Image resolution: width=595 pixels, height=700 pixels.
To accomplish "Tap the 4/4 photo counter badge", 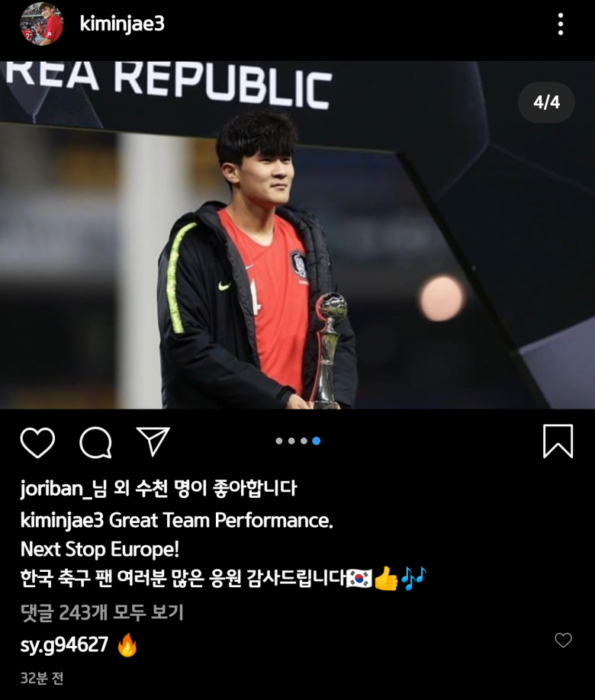I will [546, 102].
